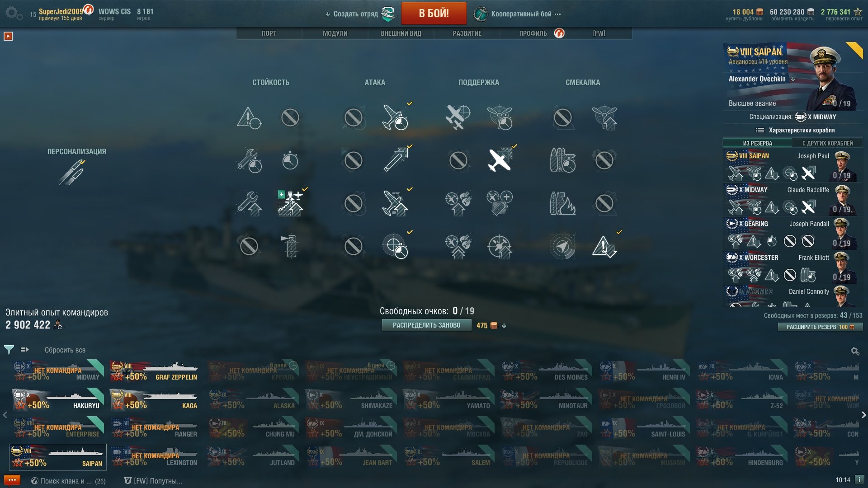The height and width of the screenshot is (488, 868).
Task: Open carousel settings gear icon
Action: pyautogui.click(x=854, y=351)
